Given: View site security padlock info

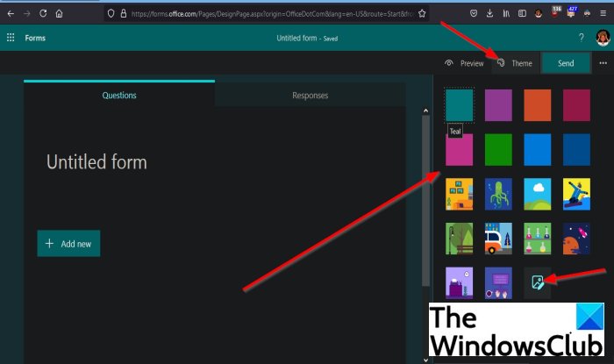Looking at the screenshot, I should pyautogui.click(x=124, y=14).
